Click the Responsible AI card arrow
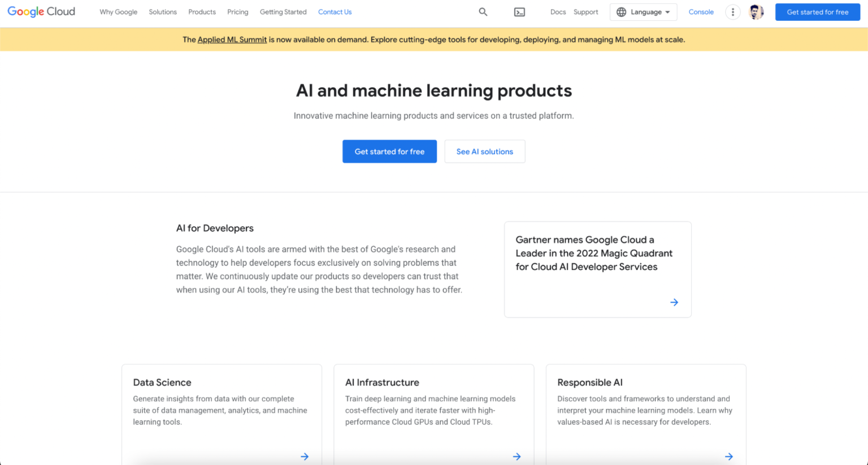 click(x=728, y=456)
